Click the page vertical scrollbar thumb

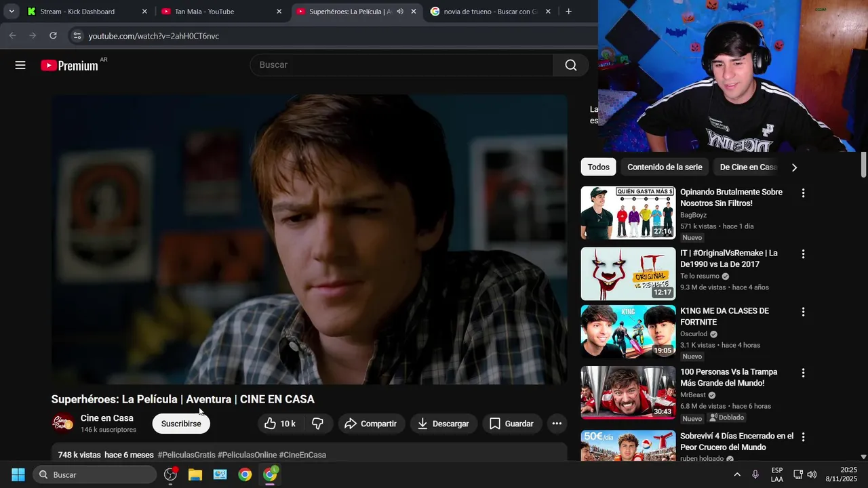[863, 165]
